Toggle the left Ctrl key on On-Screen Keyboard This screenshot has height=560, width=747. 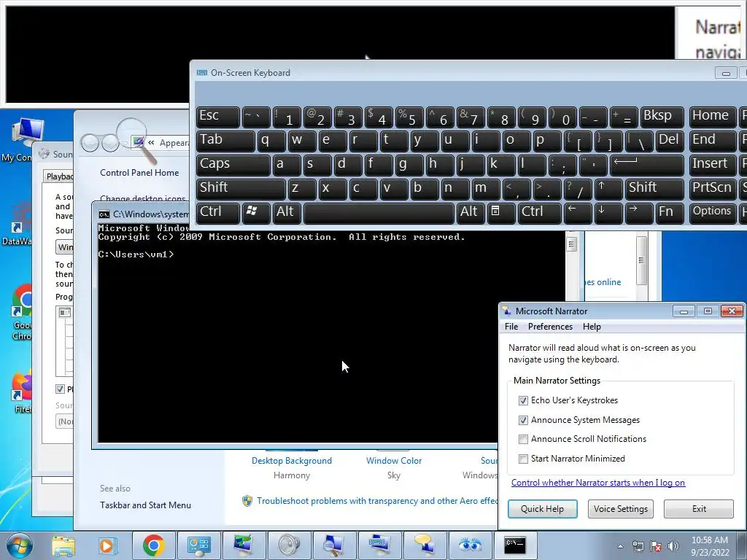[217, 212]
